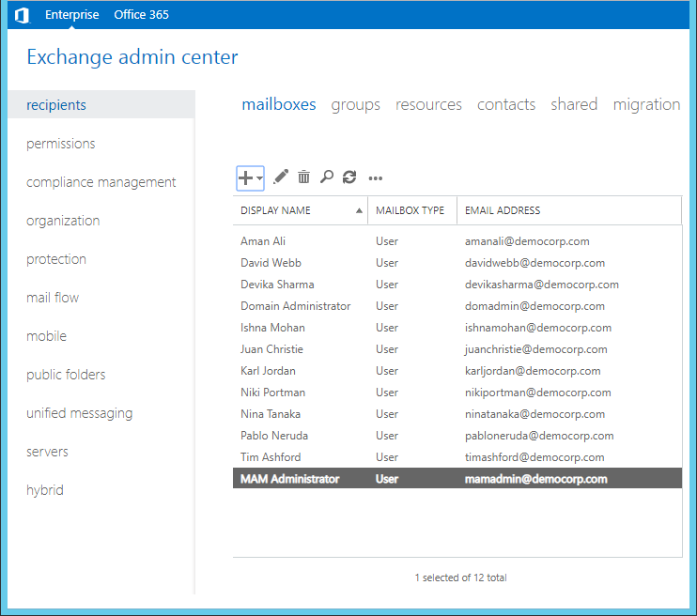697x616 pixels.
Task: Click the plus icon to add mailbox
Action: (245, 177)
